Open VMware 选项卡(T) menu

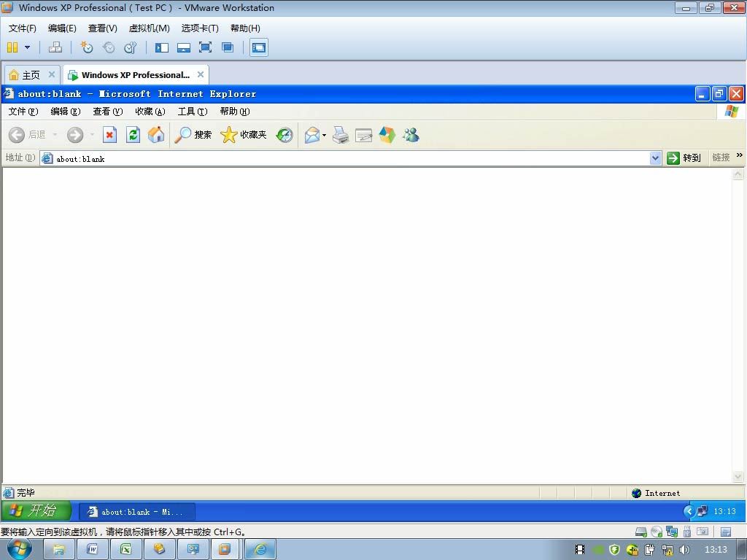click(x=200, y=28)
